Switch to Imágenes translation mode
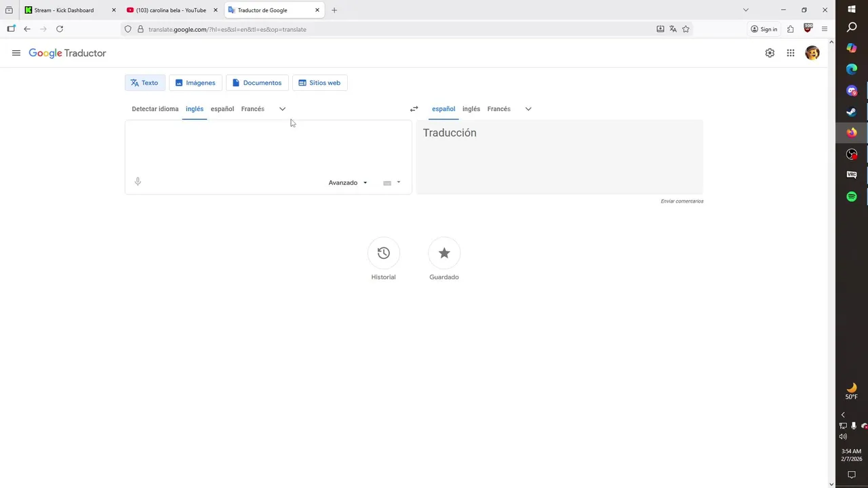The width and height of the screenshot is (868, 488). pyautogui.click(x=195, y=83)
